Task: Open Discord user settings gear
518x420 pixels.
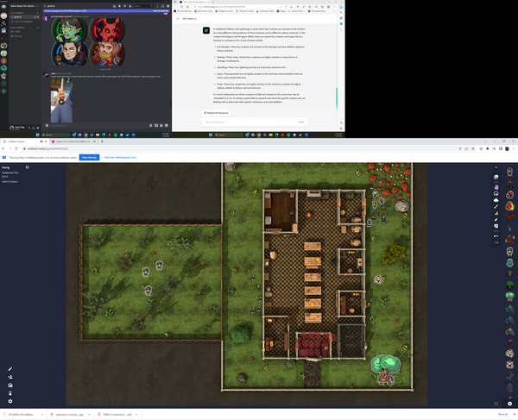Action: [40, 127]
